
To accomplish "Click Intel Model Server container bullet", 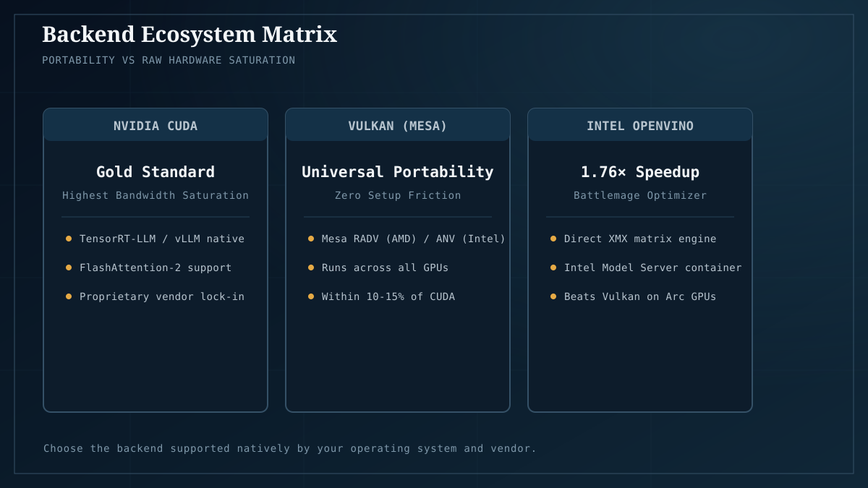I will tap(646, 267).
